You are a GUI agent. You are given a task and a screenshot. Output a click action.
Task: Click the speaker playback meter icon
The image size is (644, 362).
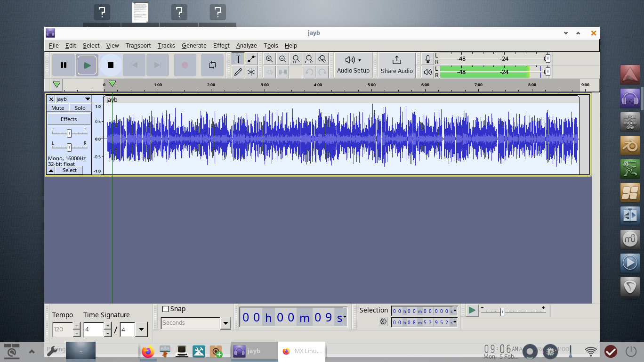427,72
